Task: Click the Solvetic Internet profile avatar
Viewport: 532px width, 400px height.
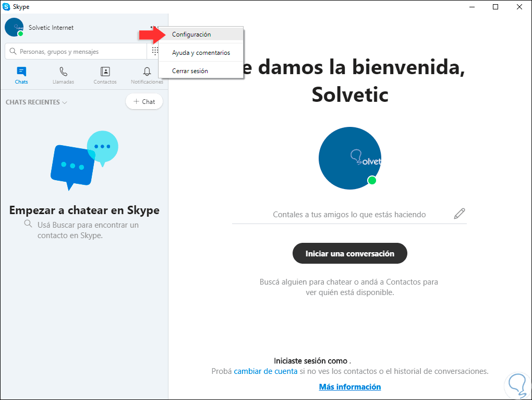Action: 14,27
